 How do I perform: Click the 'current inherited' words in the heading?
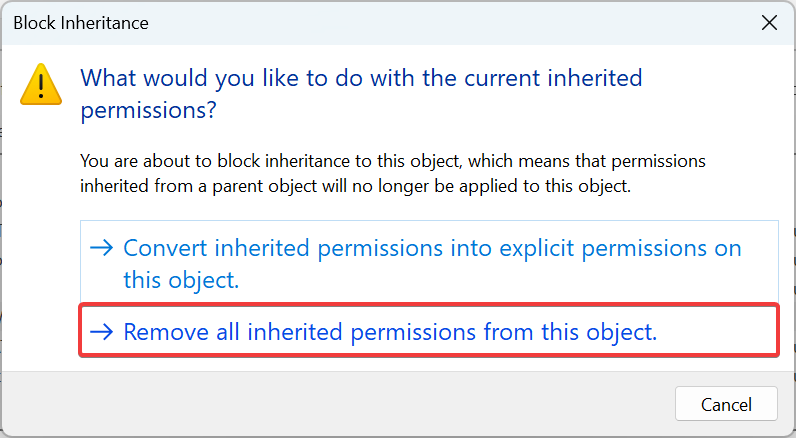point(553,78)
